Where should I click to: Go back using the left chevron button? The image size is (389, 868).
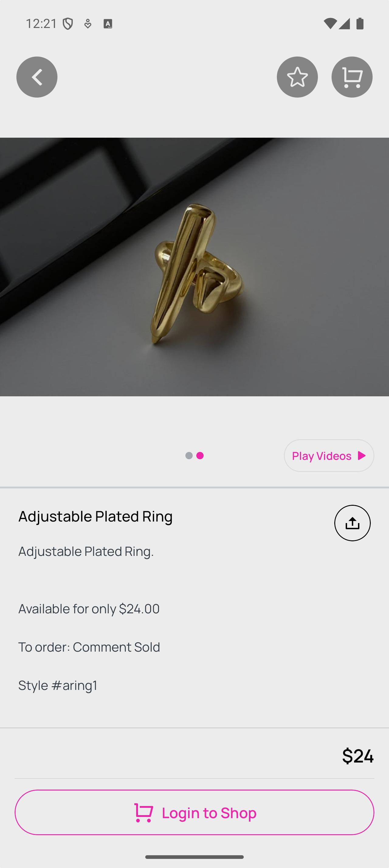(37, 77)
